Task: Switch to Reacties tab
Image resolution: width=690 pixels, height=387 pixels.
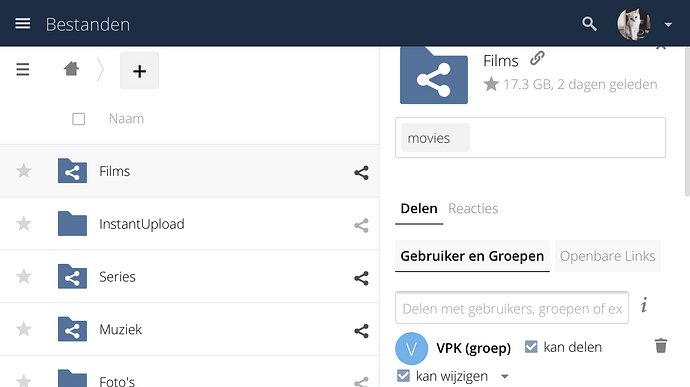Action: [x=473, y=208]
